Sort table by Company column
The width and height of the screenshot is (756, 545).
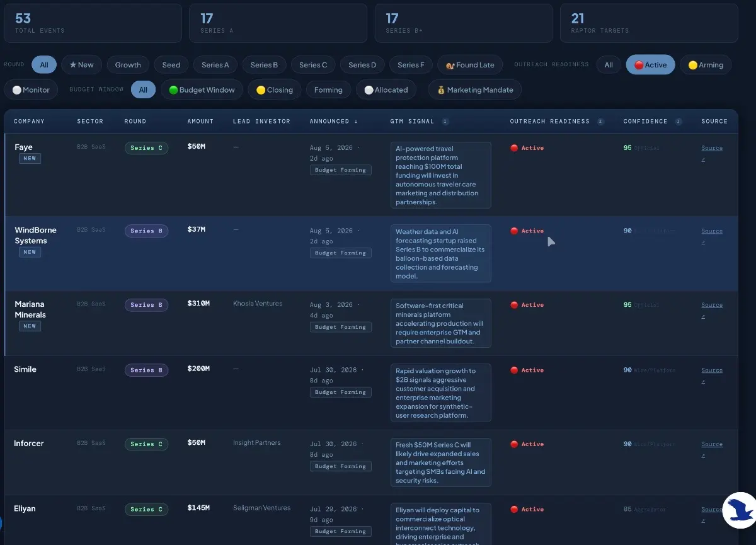pyautogui.click(x=30, y=122)
